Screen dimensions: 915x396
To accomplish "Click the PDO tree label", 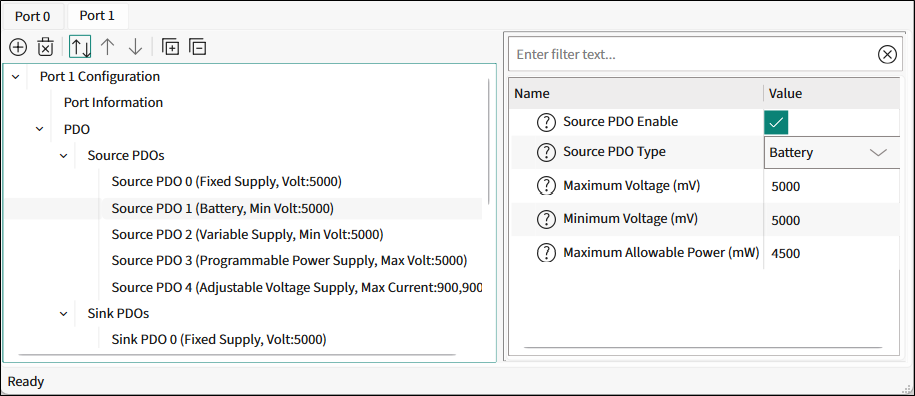I will (77, 129).
